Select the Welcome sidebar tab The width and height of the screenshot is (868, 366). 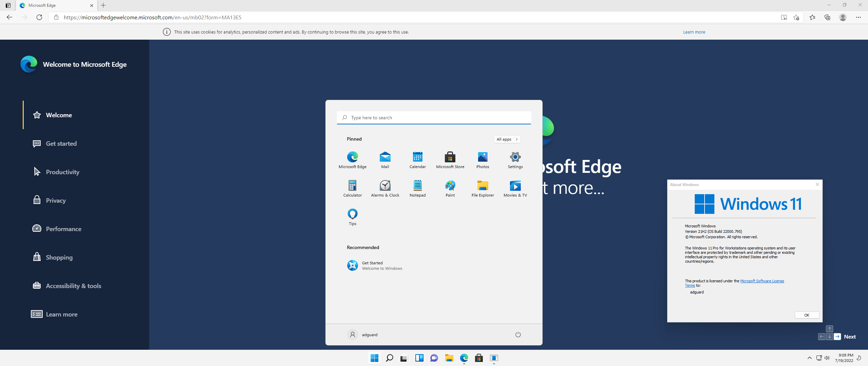click(52, 115)
